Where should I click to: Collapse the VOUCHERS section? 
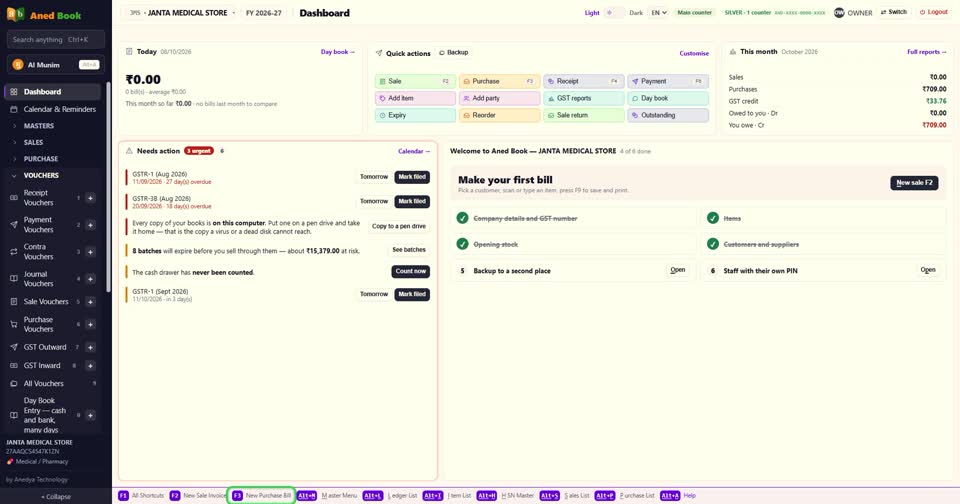click(x=41, y=175)
